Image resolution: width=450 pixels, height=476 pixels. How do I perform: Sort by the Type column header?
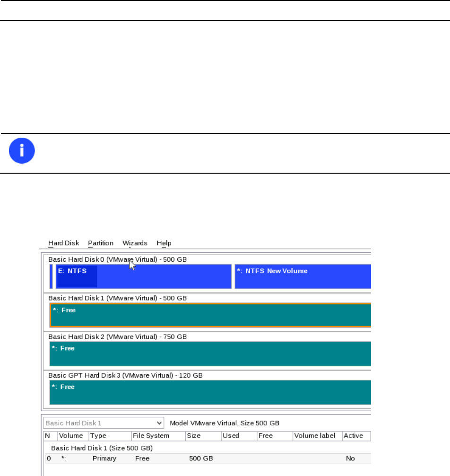tap(110, 436)
